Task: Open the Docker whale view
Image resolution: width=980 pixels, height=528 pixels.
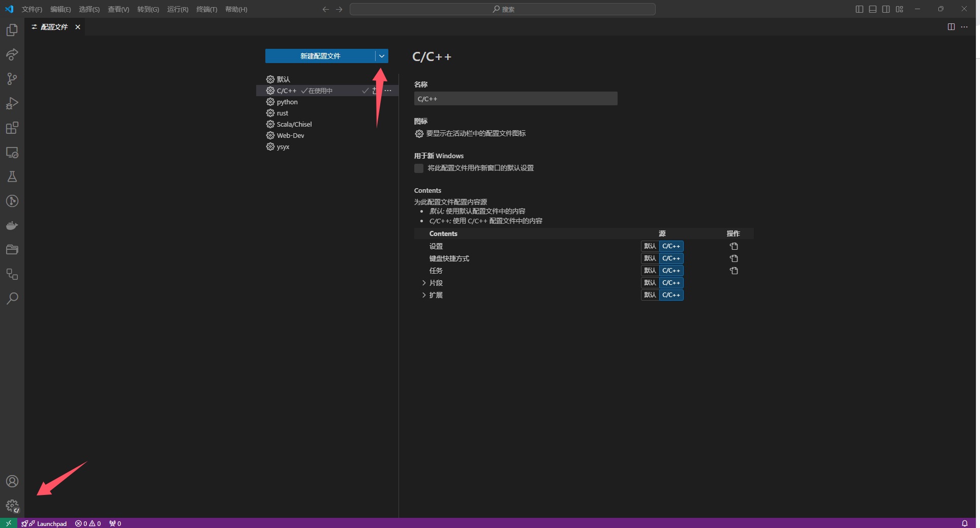Action: point(12,225)
